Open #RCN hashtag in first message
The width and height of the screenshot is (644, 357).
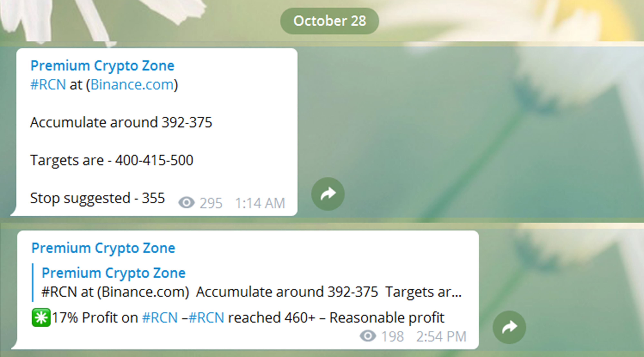point(48,85)
